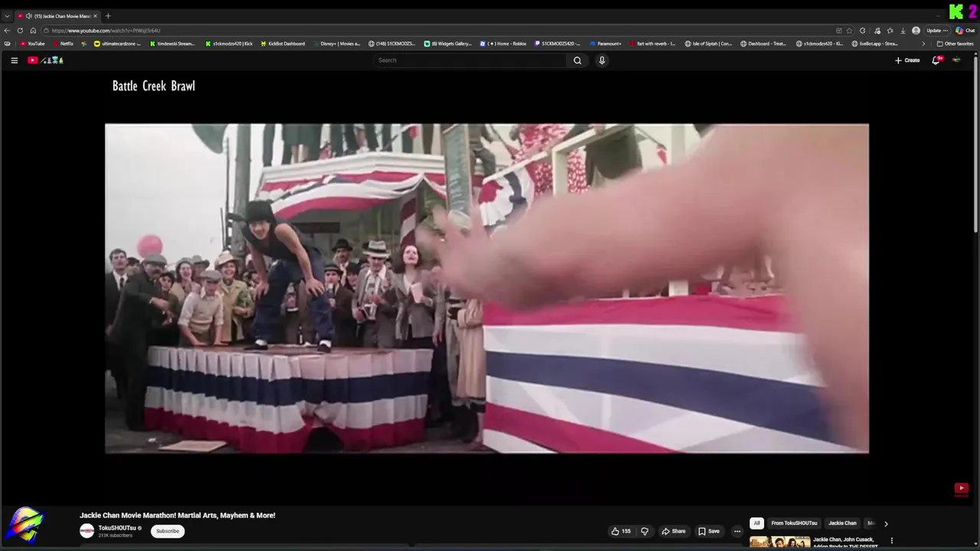Open the Isle of Siptah bookmark
Viewport: 980px width, 551px height.
click(708, 44)
